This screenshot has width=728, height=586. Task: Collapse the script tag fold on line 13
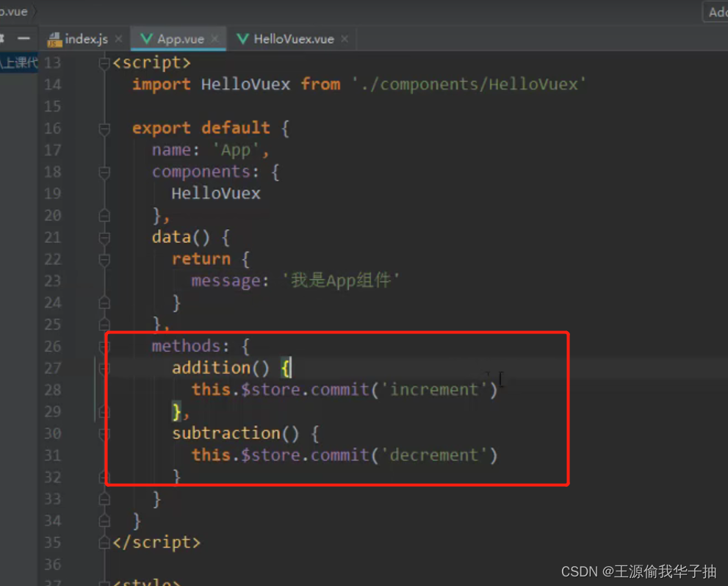[104, 62]
